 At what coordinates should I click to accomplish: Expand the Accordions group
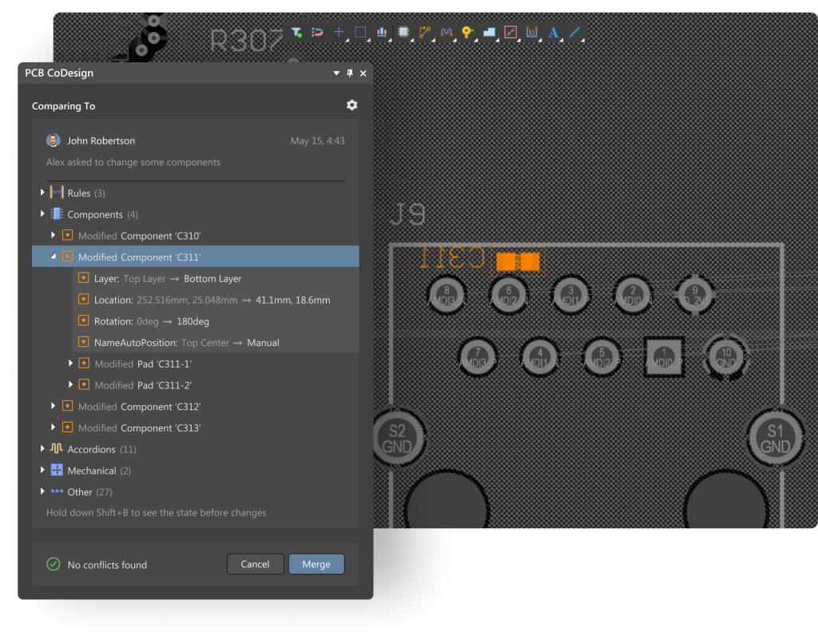[43, 449]
